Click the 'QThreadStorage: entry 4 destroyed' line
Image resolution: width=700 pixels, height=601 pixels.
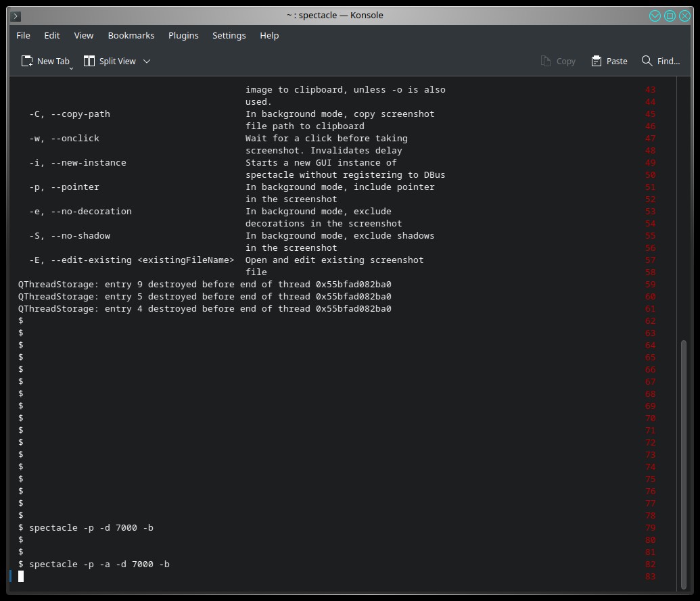tap(204, 309)
